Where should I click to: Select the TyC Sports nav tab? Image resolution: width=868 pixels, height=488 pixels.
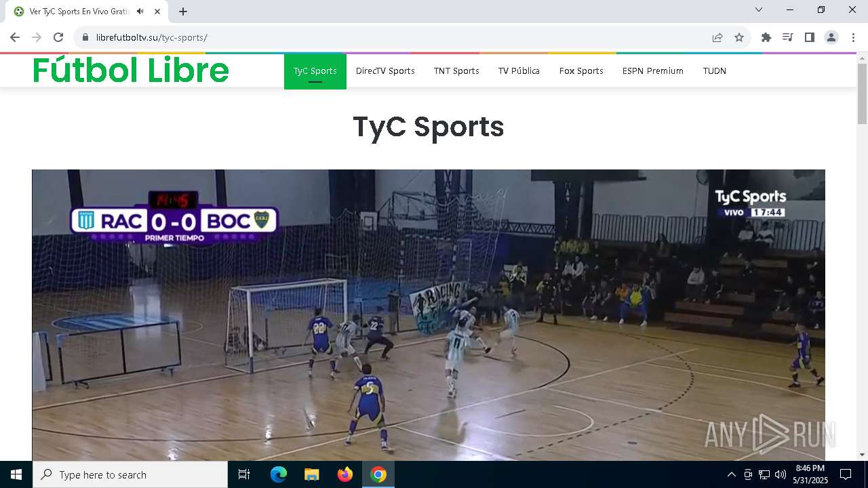pyautogui.click(x=315, y=71)
